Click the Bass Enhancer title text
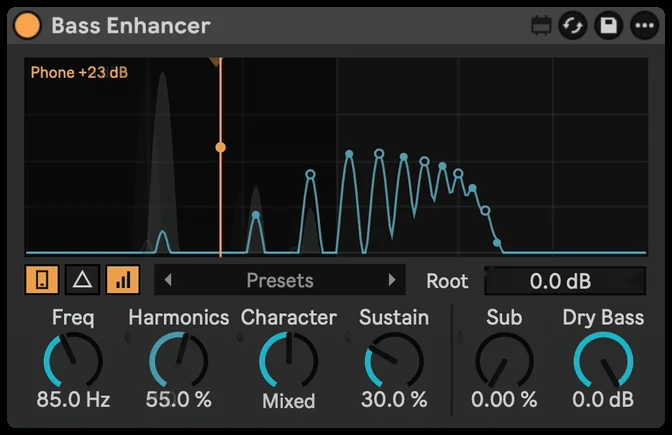The image size is (672, 435). coord(131,25)
